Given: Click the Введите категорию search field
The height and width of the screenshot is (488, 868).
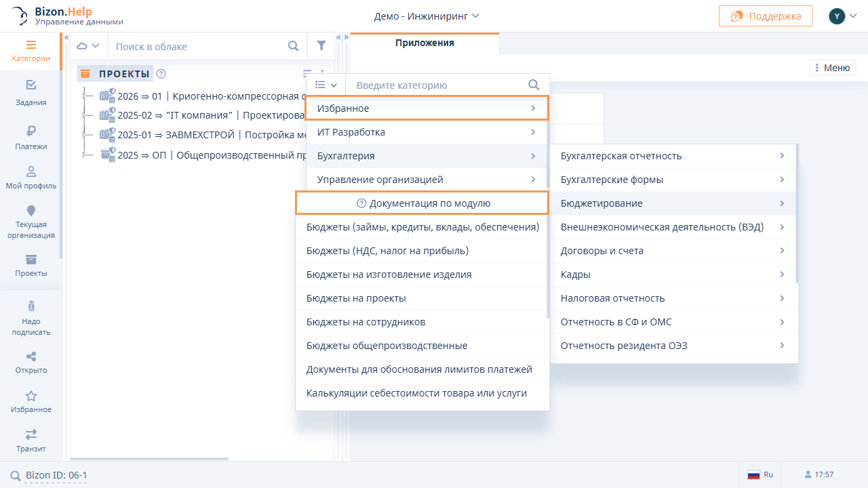Looking at the screenshot, I should coord(437,85).
